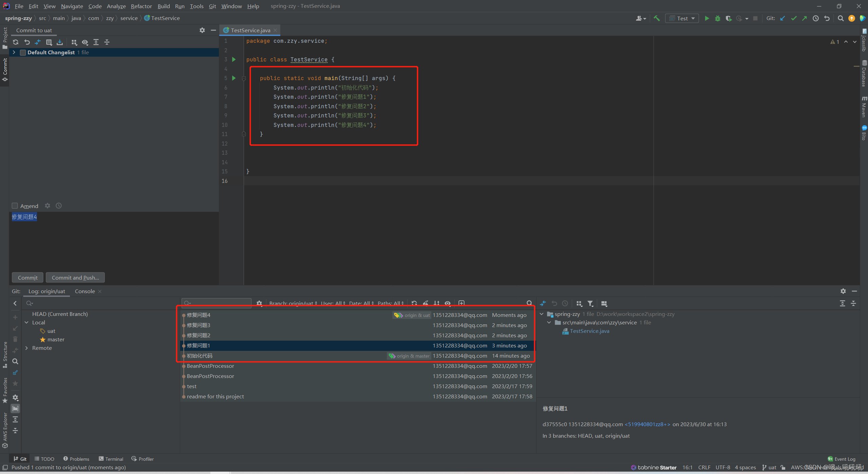The image size is (868, 474).
Task: Open Git show history clock icon
Action: [x=816, y=18]
